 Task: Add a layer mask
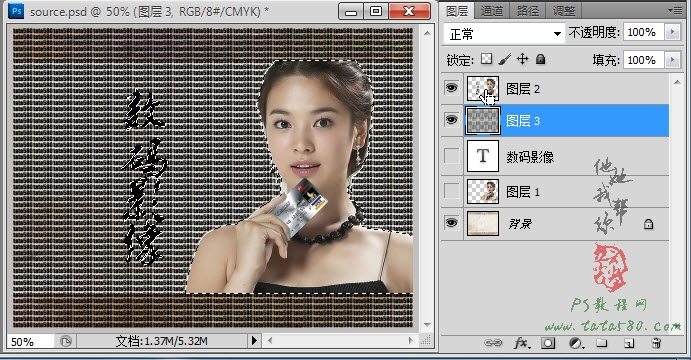tap(548, 343)
